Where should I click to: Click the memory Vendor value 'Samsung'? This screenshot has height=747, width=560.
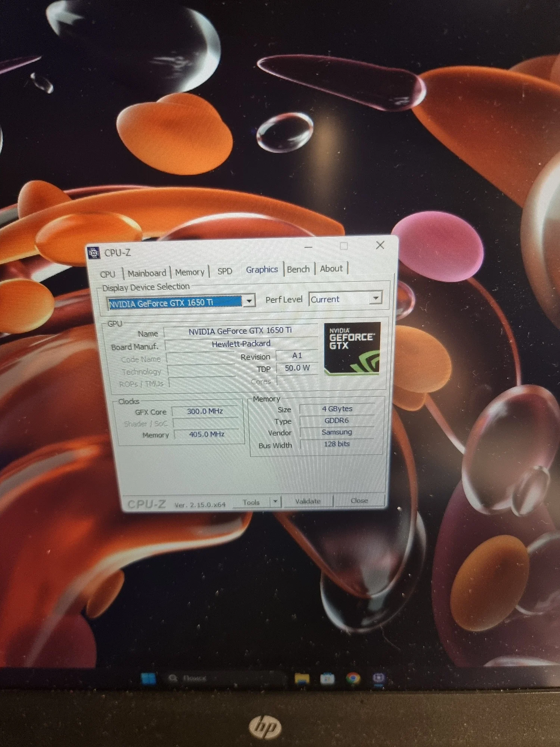[337, 432]
